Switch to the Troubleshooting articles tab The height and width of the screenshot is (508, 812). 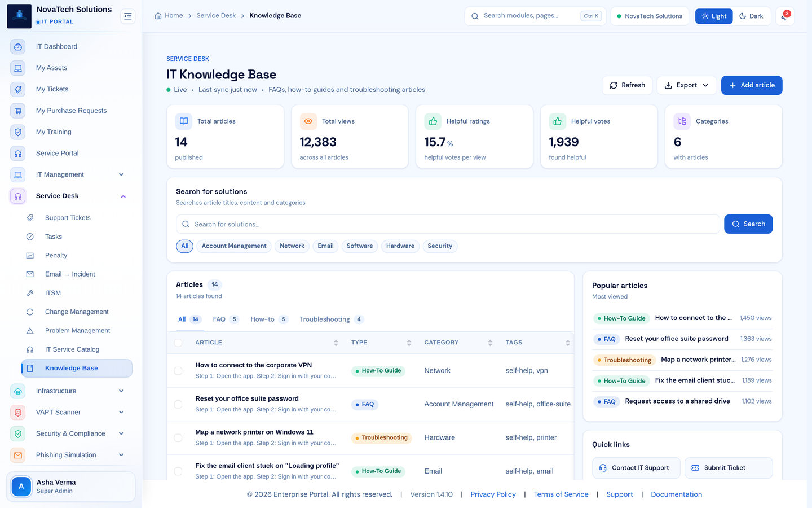[x=332, y=319]
